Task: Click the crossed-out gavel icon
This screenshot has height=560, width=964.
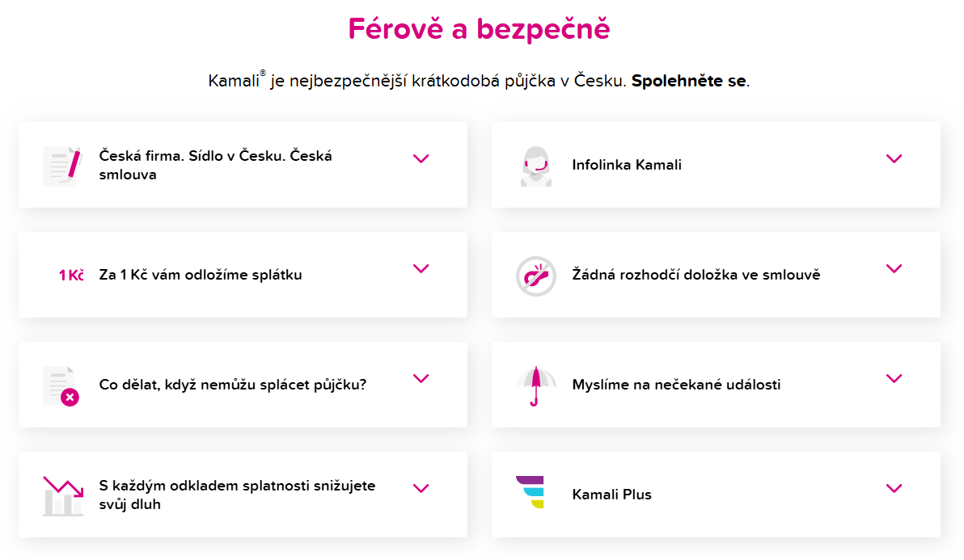Action: click(535, 275)
